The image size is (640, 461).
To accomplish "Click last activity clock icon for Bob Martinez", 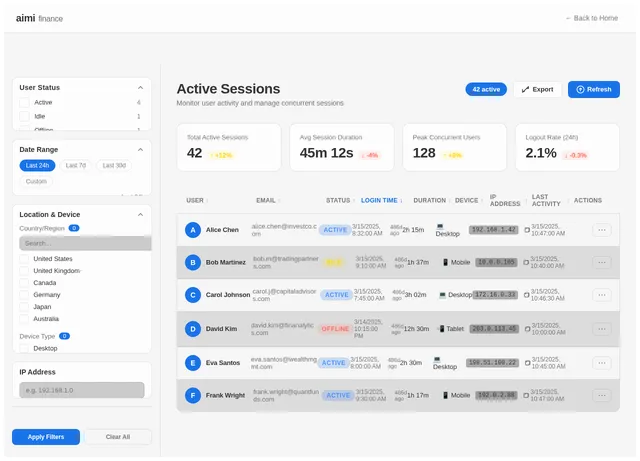I will click(526, 262).
